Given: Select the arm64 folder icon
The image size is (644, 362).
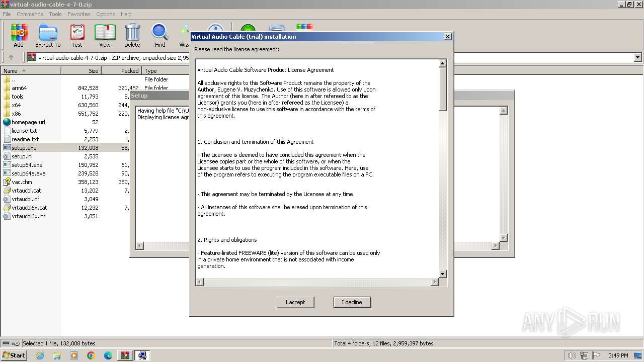Looking at the screenshot, I should point(7,88).
